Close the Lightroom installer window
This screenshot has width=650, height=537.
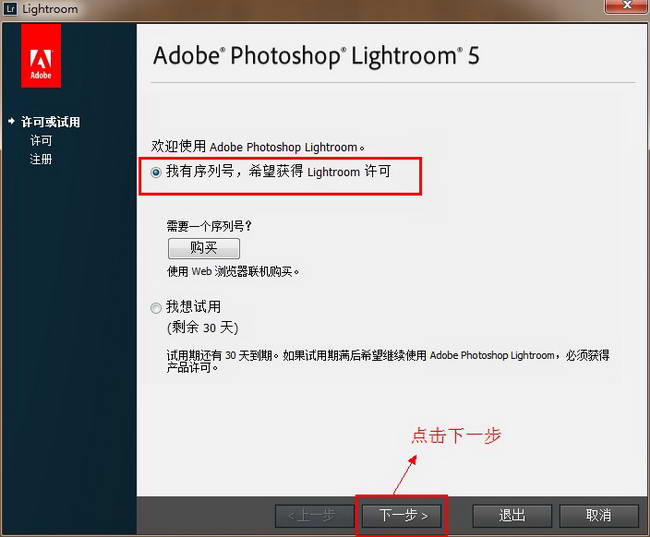(626, 5)
